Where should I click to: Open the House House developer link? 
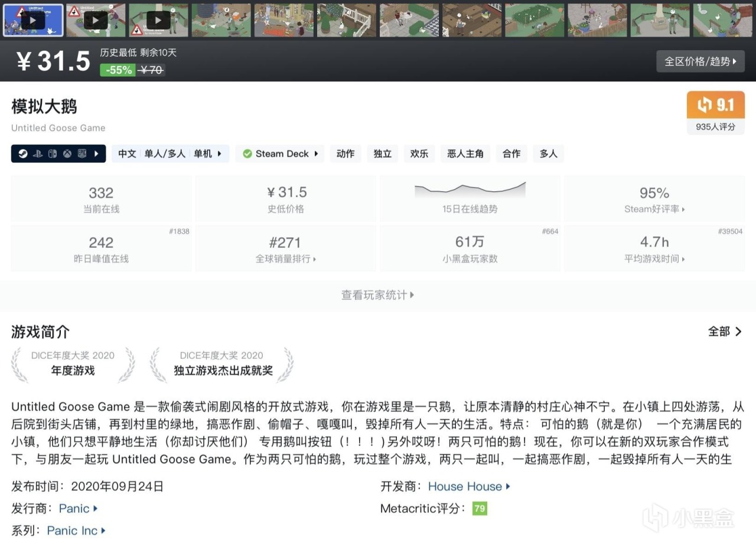coord(469,486)
